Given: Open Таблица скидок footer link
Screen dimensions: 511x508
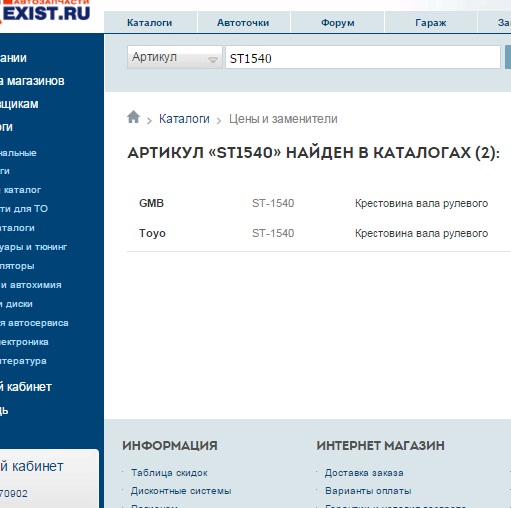Looking at the screenshot, I should pyautogui.click(x=169, y=473).
